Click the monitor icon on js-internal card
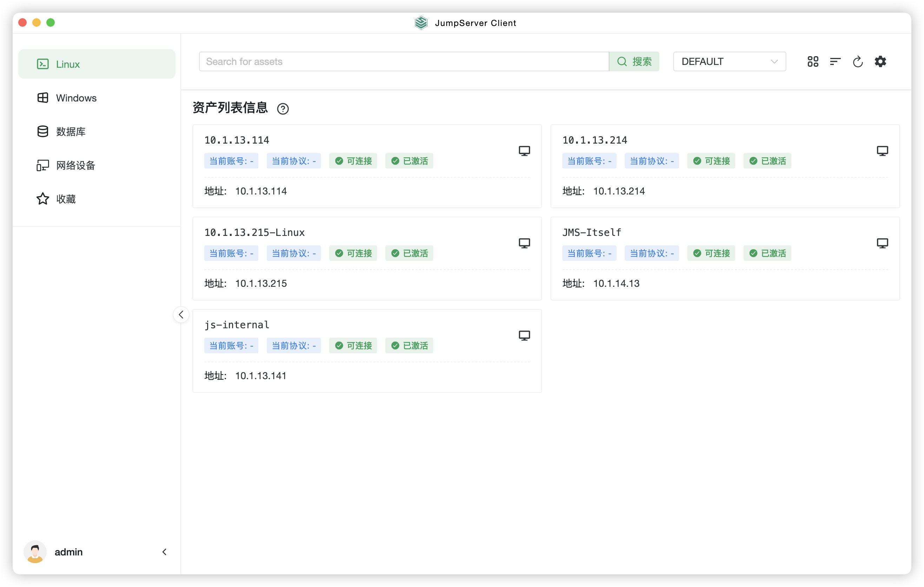 [524, 336]
